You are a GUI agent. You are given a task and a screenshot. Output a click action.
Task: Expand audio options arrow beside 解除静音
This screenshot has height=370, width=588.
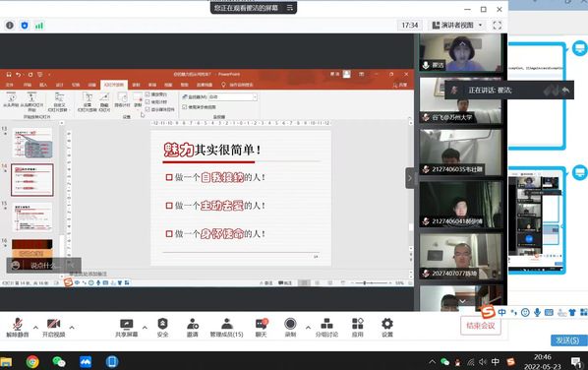point(35,328)
